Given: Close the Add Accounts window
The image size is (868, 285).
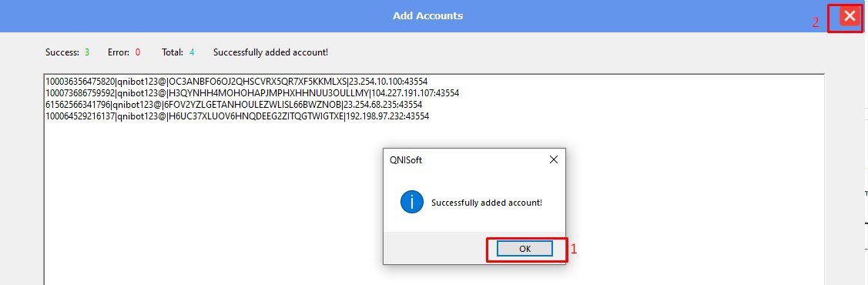Looking at the screenshot, I should point(850,16).
